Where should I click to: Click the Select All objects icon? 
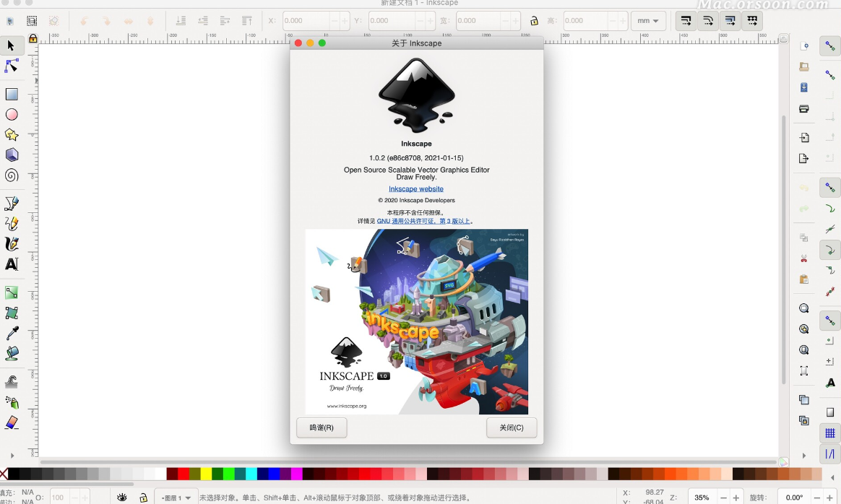[x=9, y=21]
